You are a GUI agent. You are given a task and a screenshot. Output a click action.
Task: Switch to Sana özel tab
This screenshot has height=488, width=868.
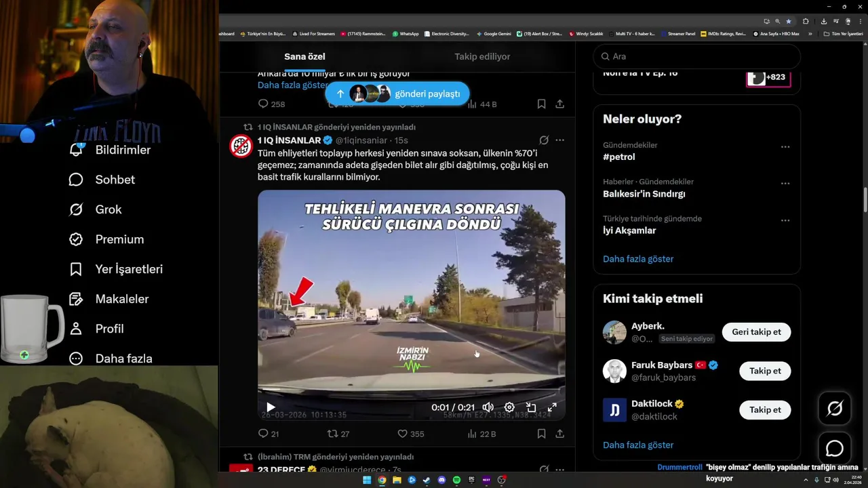(304, 56)
